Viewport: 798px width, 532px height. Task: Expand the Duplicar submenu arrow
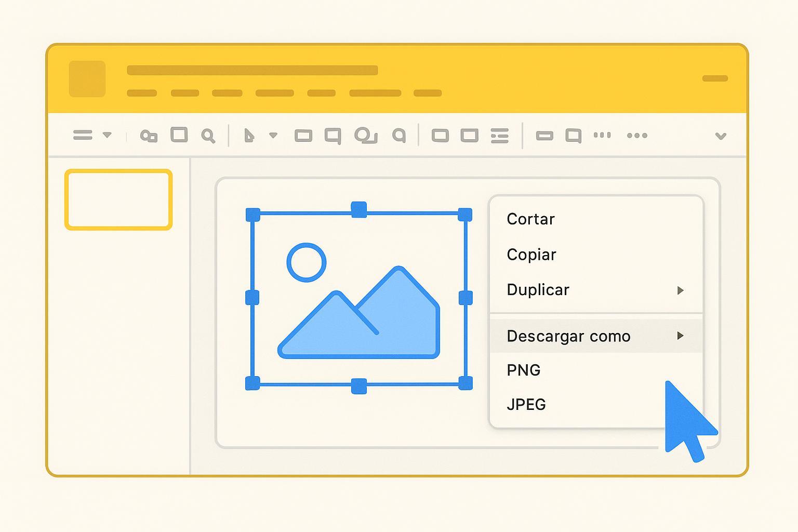pyautogui.click(x=680, y=290)
